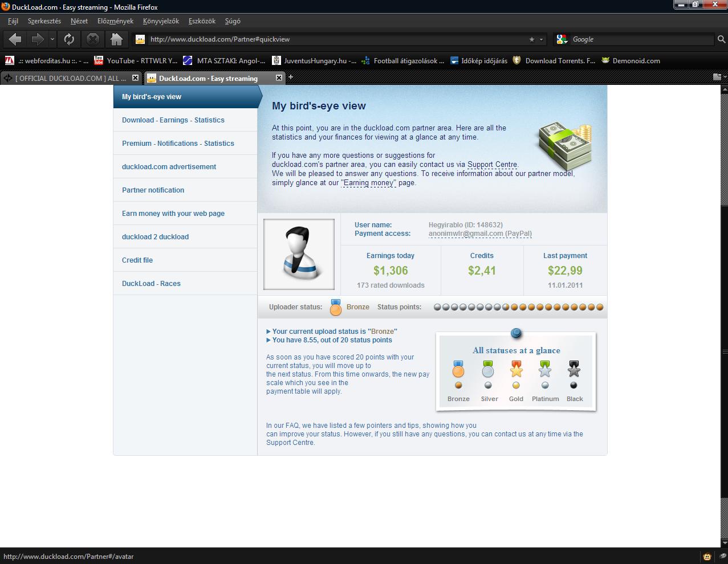Click the money stack illustration
Image resolution: width=728 pixels, height=564 pixels.
(565, 146)
